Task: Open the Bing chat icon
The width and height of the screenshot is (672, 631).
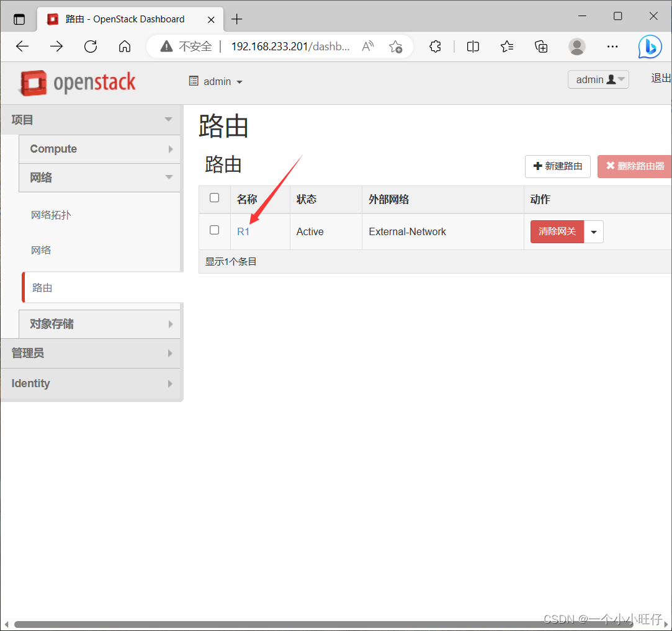Action: 650,47
